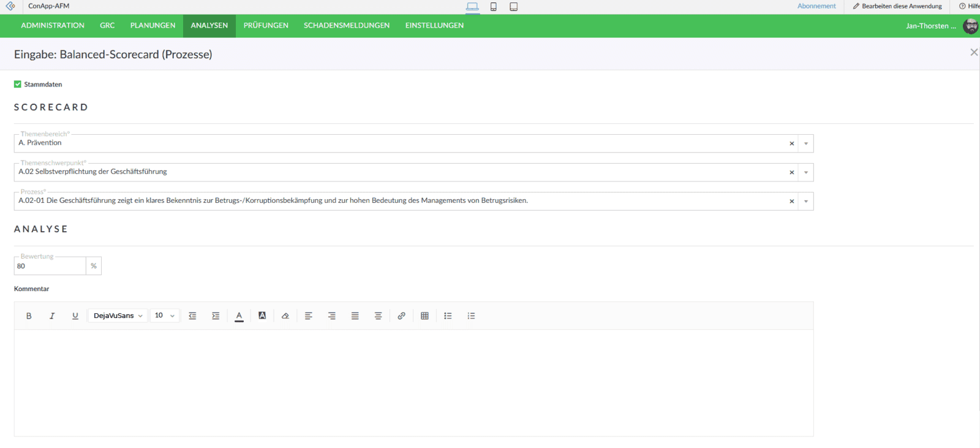This screenshot has height=448, width=980.
Task: Increase indent of the comment text
Action: click(x=216, y=316)
